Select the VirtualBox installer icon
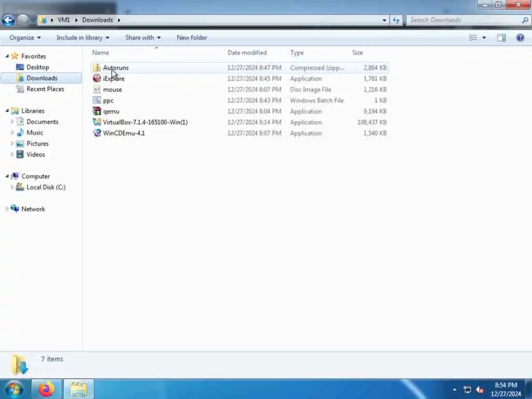This screenshot has height=399, width=532. (x=97, y=122)
